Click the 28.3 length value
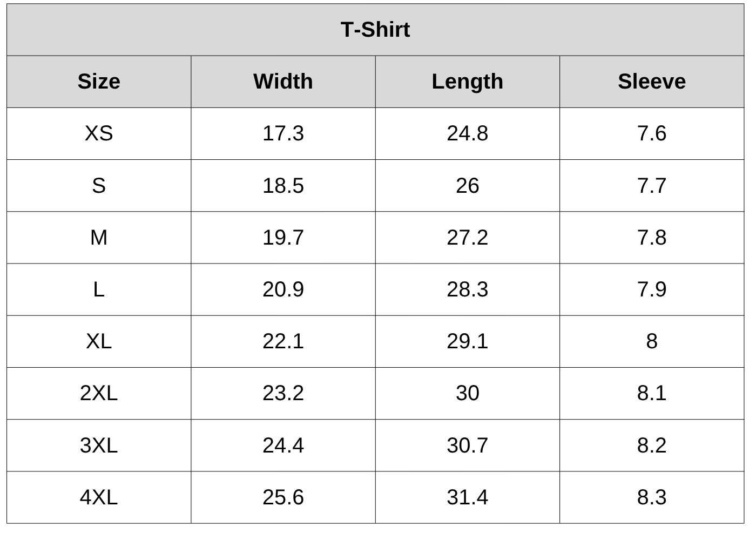The width and height of the screenshot is (756, 540). [468, 289]
